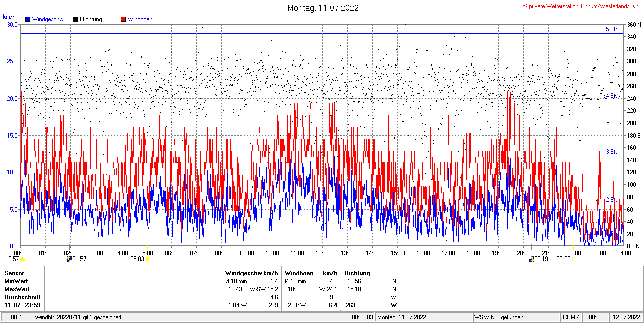
Task: Click the MinWert row label
Action: [16, 281]
